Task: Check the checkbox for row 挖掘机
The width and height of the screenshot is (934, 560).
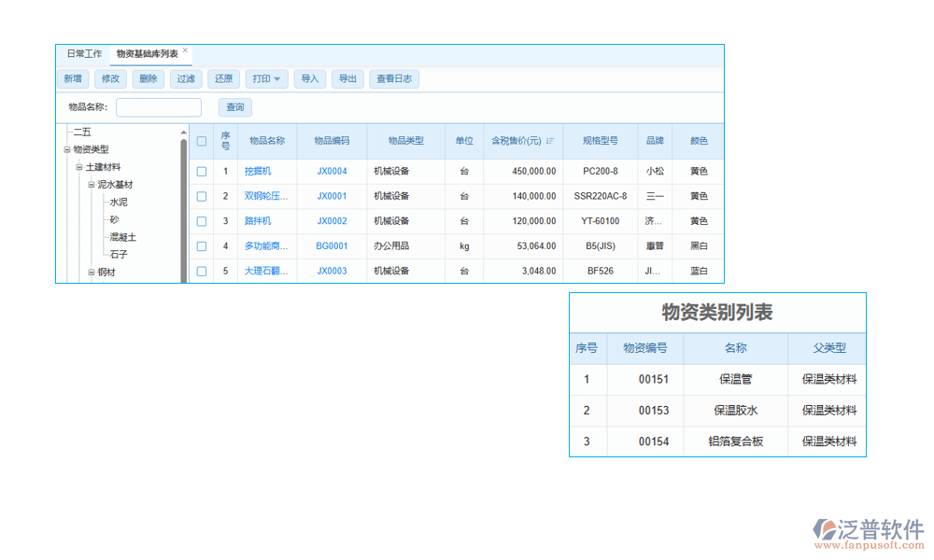Action: [201, 171]
